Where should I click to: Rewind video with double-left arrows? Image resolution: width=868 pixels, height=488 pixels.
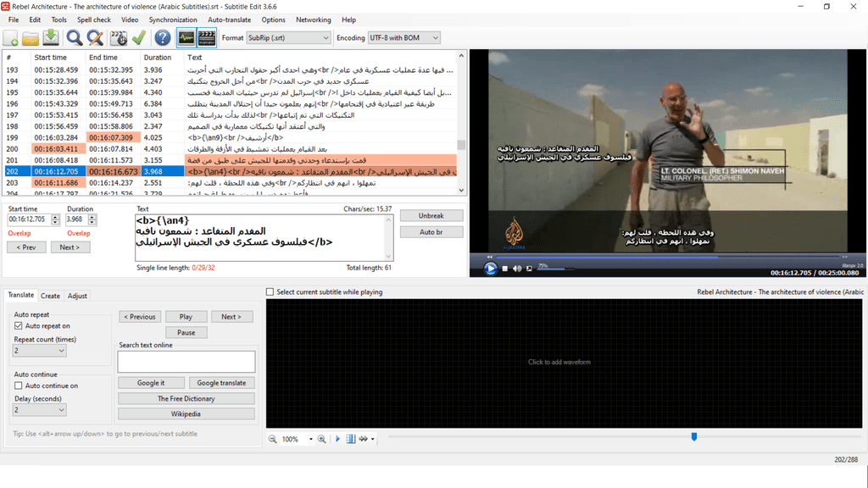point(489,257)
